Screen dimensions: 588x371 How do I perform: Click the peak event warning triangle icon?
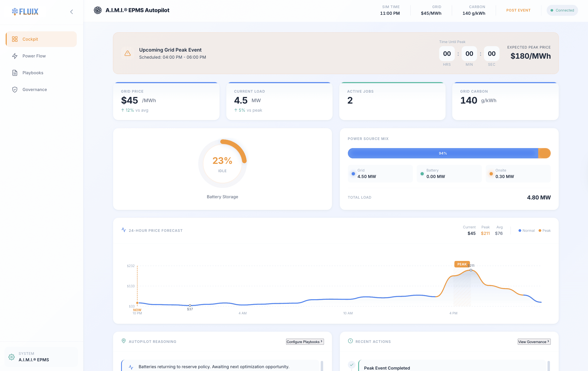(128, 53)
